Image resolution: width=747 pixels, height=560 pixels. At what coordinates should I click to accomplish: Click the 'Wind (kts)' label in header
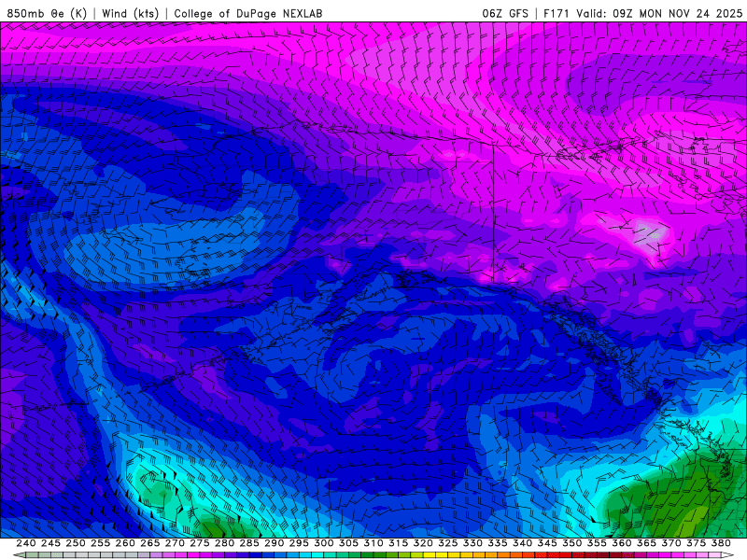131,13
